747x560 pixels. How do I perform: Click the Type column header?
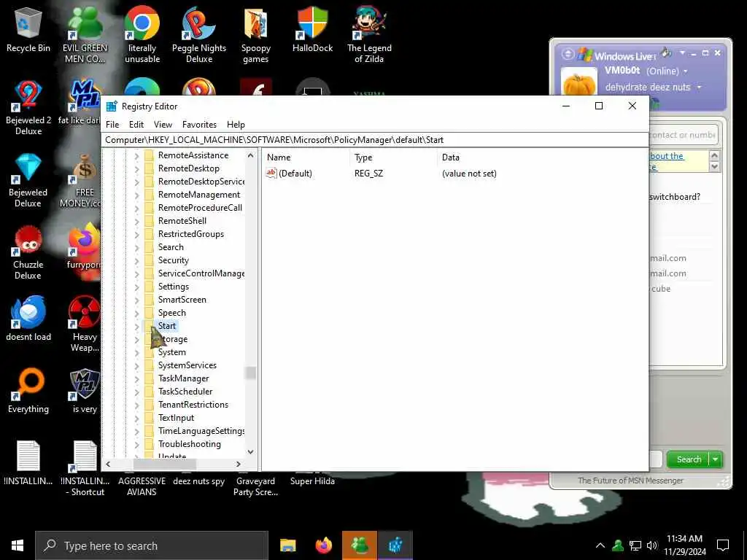394,157
